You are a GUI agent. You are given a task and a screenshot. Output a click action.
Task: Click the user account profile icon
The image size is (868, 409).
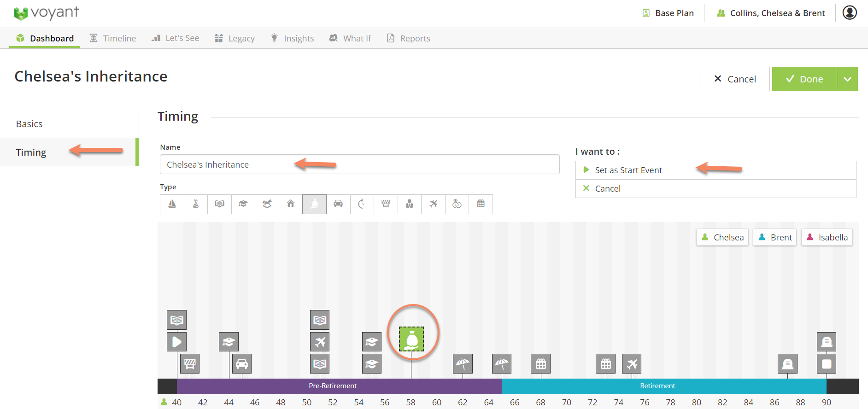click(850, 13)
